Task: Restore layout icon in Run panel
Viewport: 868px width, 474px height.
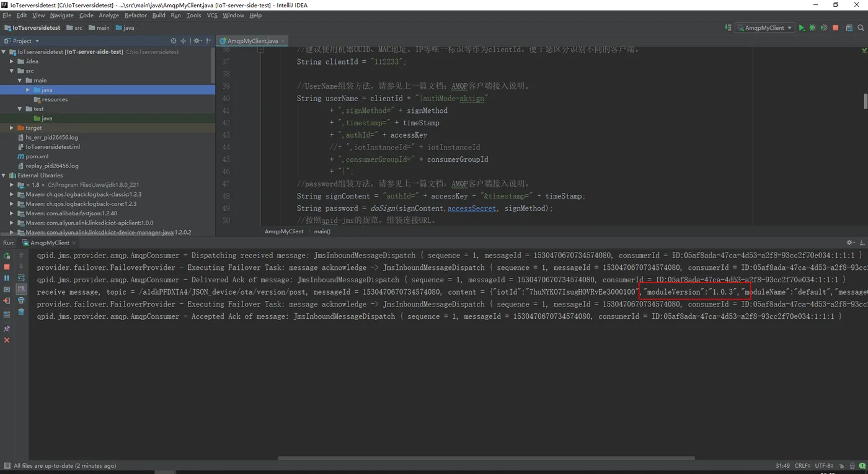Action: tap(7, 315)
